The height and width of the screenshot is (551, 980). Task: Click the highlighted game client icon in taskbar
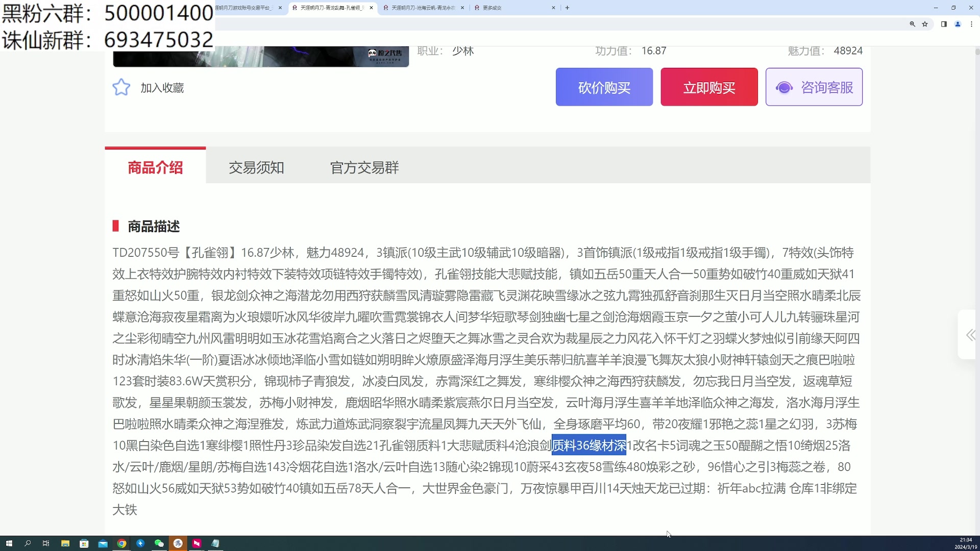[178, 543]
